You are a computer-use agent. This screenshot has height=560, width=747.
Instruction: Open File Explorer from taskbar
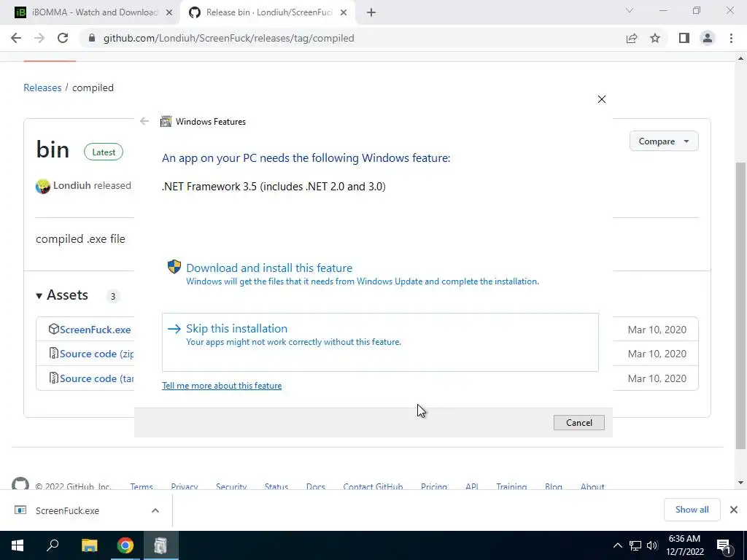[x=89, y=545]
